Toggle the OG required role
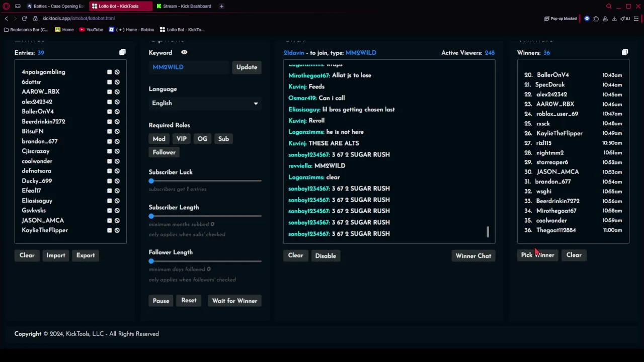The image size is (644, 362). (x=202, y=139)
